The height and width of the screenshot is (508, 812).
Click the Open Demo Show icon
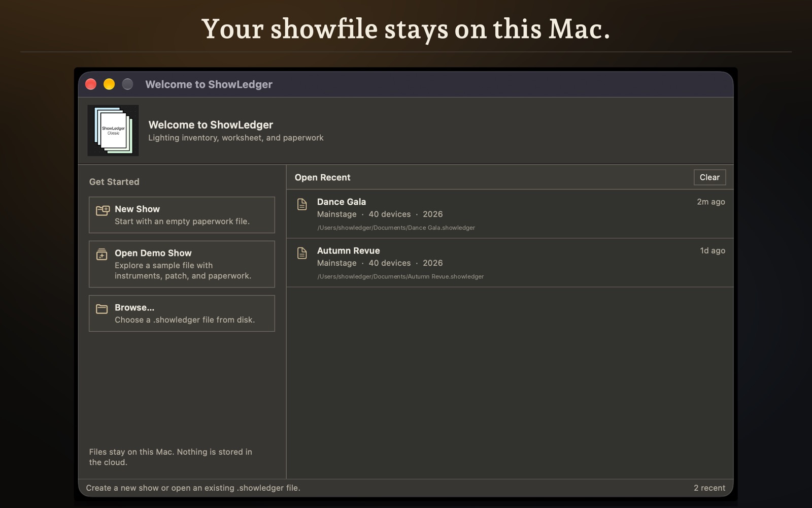[102, 254]
